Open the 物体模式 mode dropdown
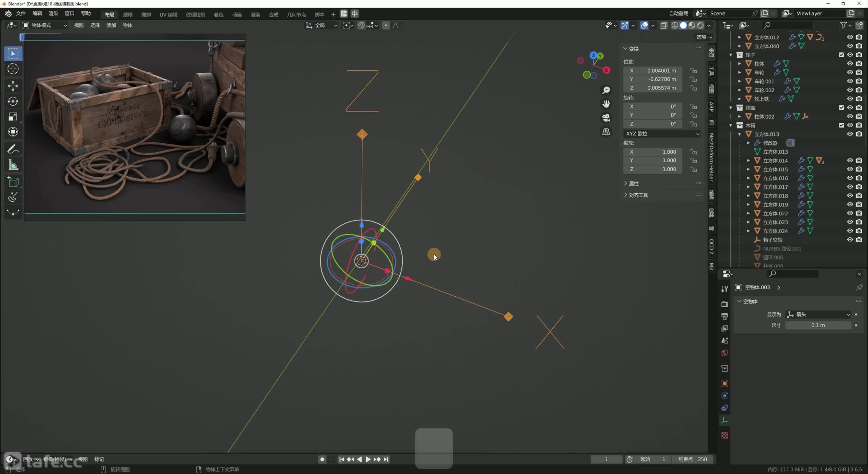Viewport: 868px width, 474px height. click(x=45, y=25)
